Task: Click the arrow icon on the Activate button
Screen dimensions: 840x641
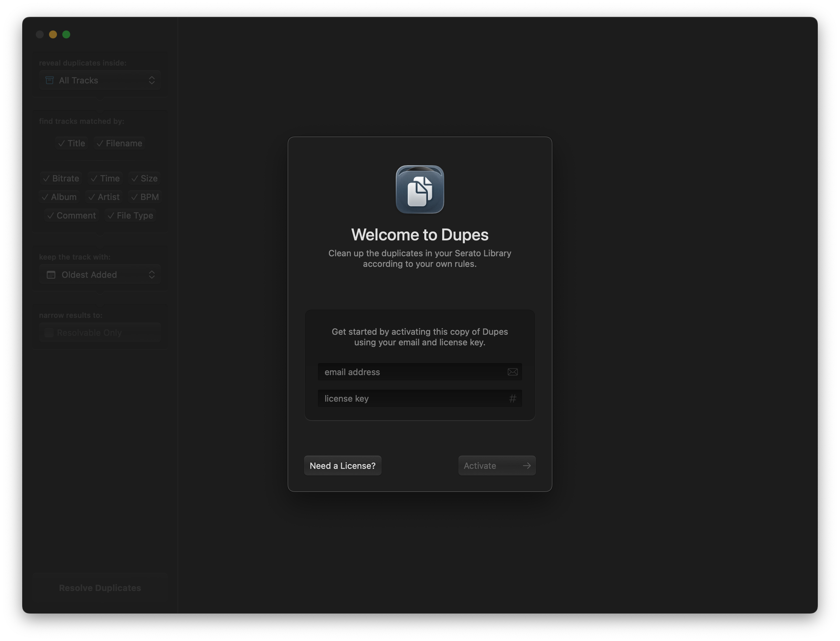Action: 527,466
